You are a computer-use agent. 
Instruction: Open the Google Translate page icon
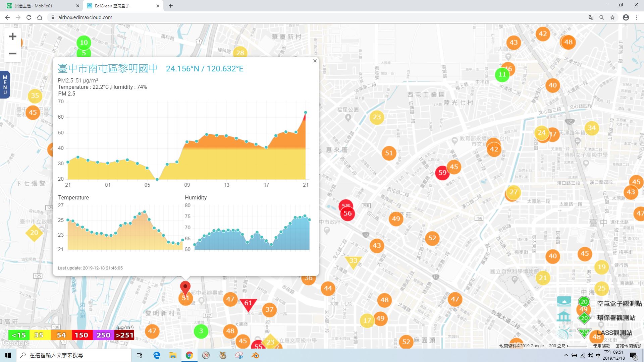[x=591, y=17]
